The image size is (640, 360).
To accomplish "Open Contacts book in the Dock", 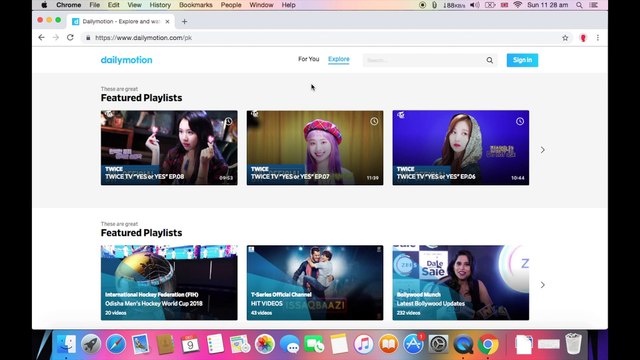I will coord(165,344).
